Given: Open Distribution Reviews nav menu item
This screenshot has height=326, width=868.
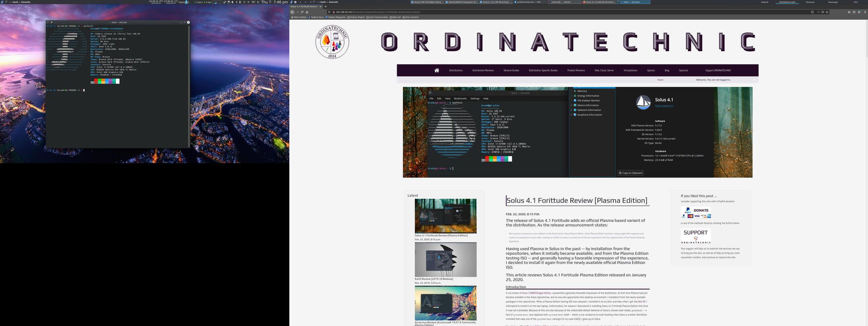Looking at the screenshot, I should tap(483, 70).
